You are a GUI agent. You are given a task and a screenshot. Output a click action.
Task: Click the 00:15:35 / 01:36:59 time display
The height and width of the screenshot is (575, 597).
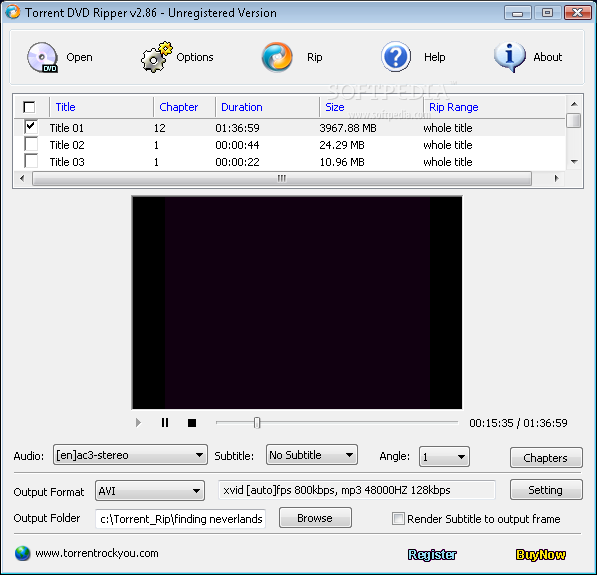pyautogui.click(x=518, y=423)
